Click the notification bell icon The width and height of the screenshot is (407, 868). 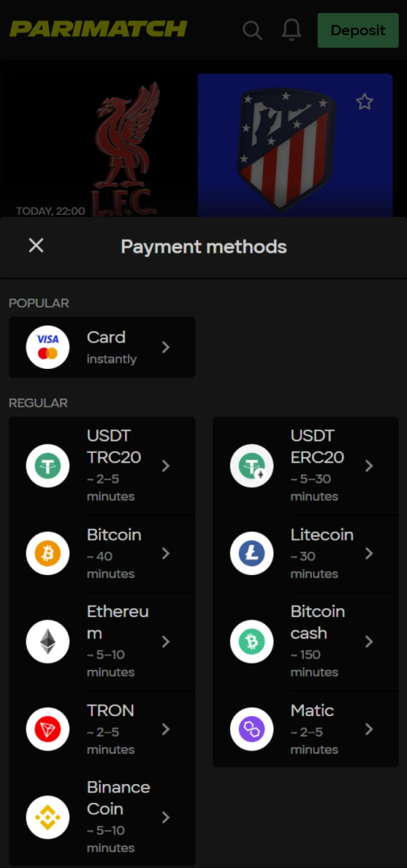[291, 30]
